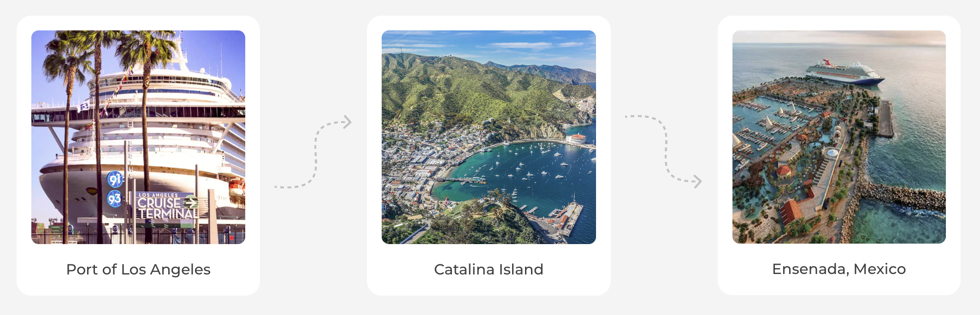Click the dashed arrow pointing to Ensenada
The width and height of the screenshot is (980, 315).
point(663,149)
